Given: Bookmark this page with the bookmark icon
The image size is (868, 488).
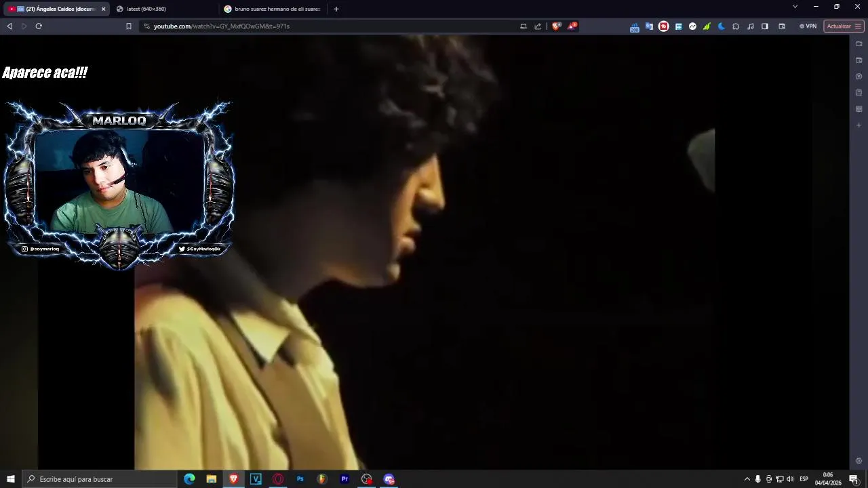Looking at the screenshot, I should click(129, 26).
